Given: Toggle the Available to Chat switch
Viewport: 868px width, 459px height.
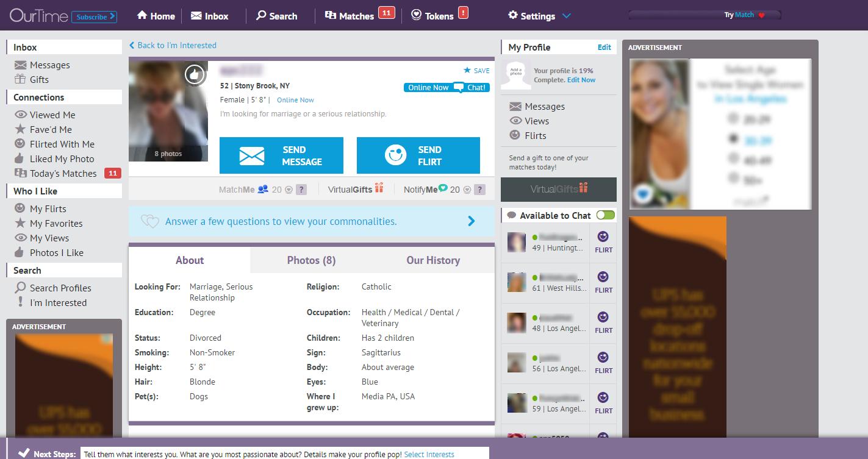Looking at the screenshot, I should 606,215.
